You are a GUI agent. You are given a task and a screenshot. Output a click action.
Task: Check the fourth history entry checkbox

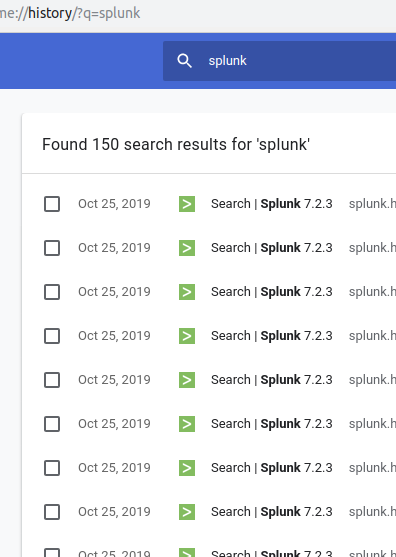[52, 336]
